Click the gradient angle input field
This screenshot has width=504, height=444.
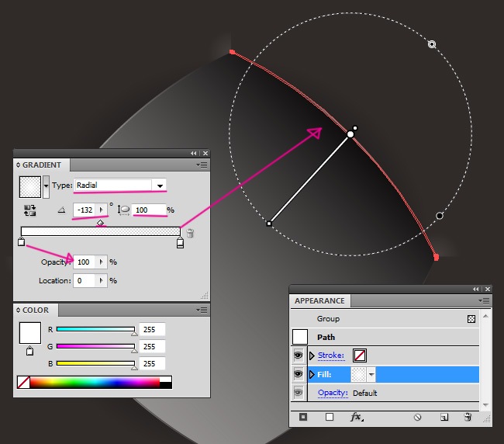click(x=85, y=210)
